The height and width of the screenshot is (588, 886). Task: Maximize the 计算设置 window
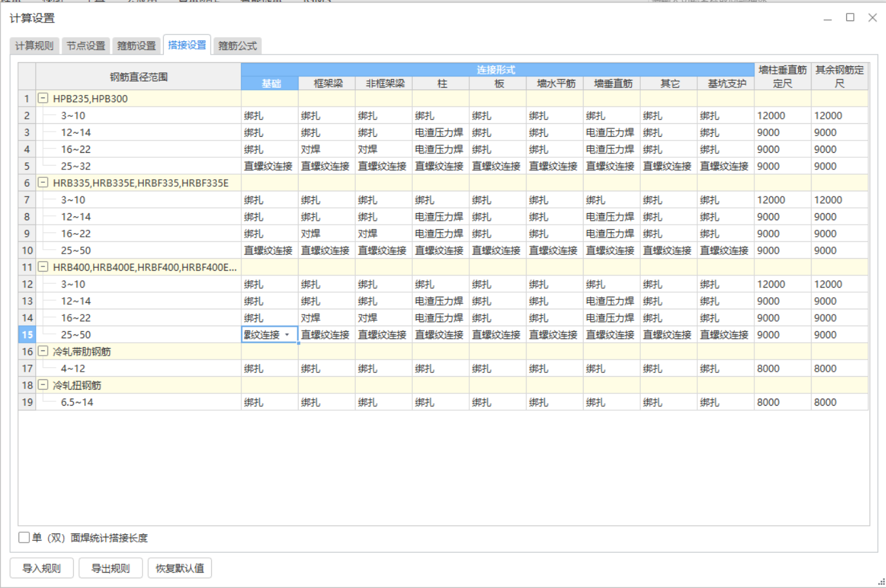[850, 17]
